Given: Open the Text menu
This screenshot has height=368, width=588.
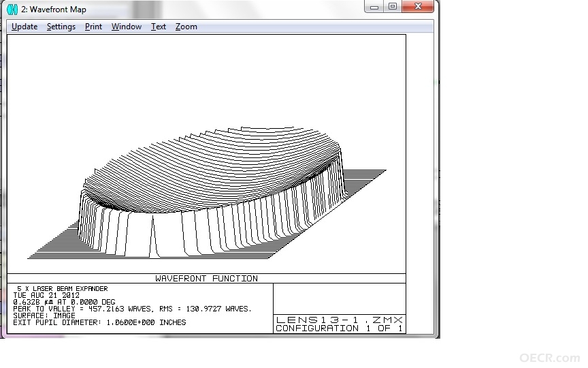Looking at the screenshot, I should pyautogui.click(x=159, y=27).
